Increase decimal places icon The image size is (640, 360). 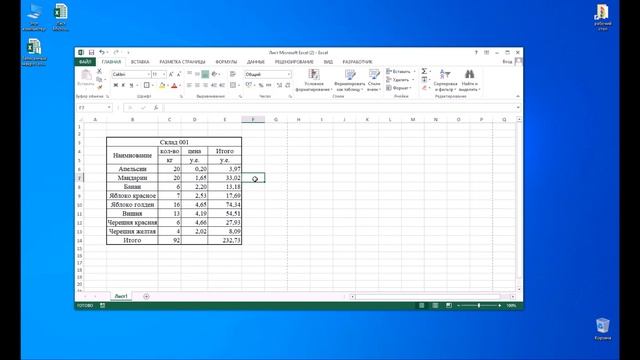279,85
